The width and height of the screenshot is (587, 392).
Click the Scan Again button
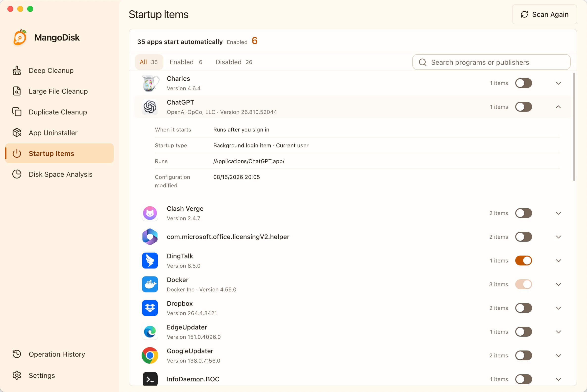click(544, 15)
